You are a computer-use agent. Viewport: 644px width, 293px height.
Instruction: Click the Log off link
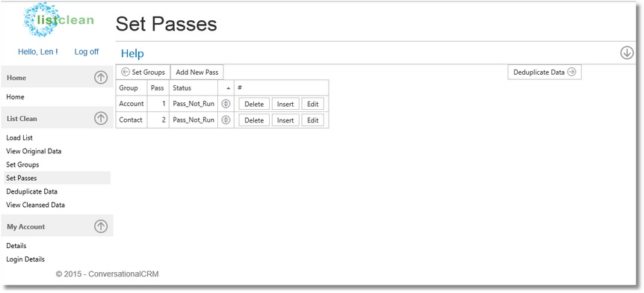click(87, 52)
